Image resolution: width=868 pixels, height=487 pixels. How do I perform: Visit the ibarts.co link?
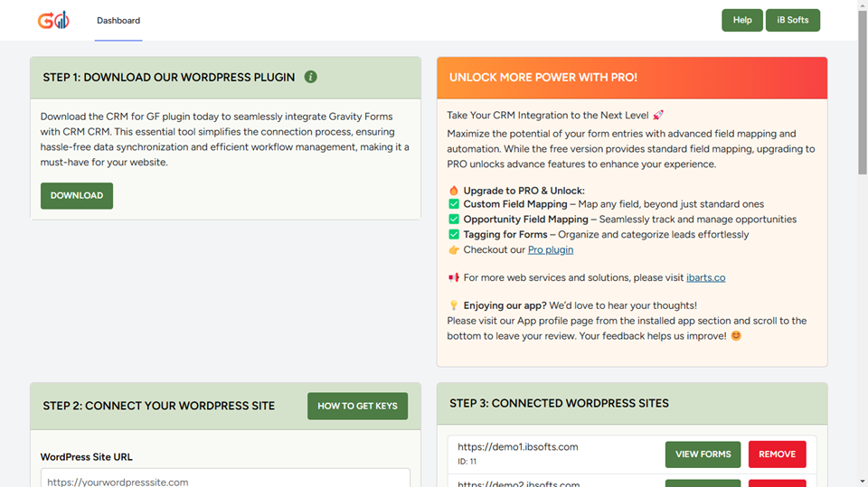pos(705,277)
